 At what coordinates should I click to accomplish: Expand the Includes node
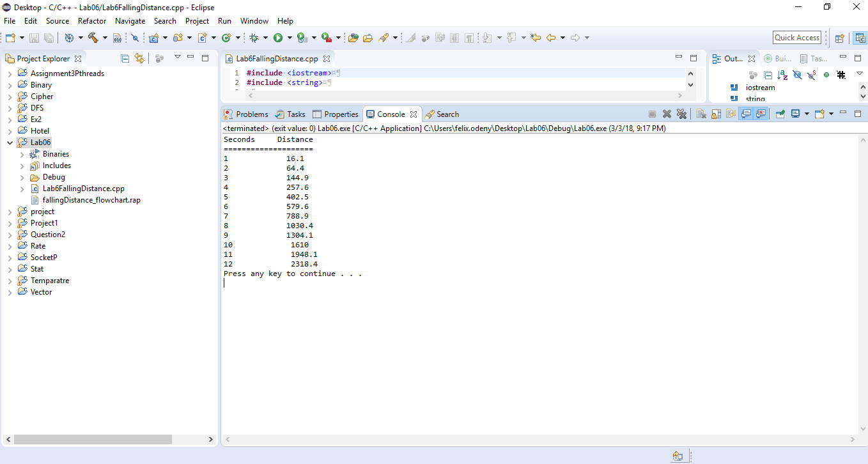tap(22, 166)
